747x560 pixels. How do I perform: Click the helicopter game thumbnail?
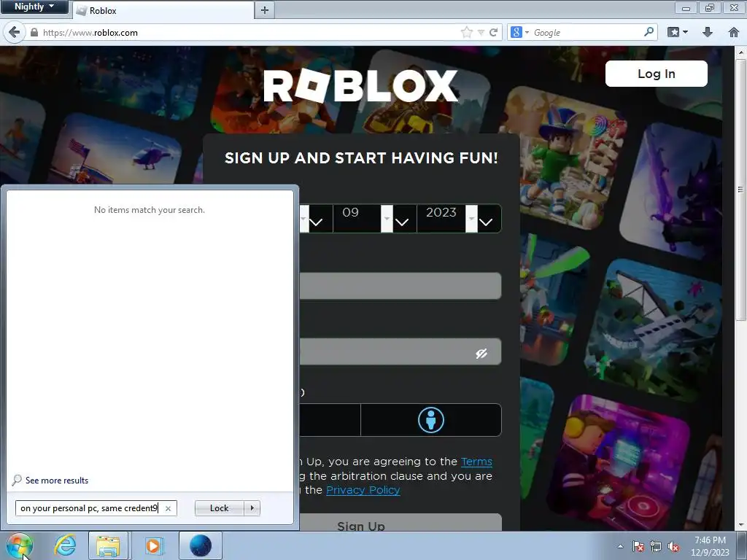(117, 149)
